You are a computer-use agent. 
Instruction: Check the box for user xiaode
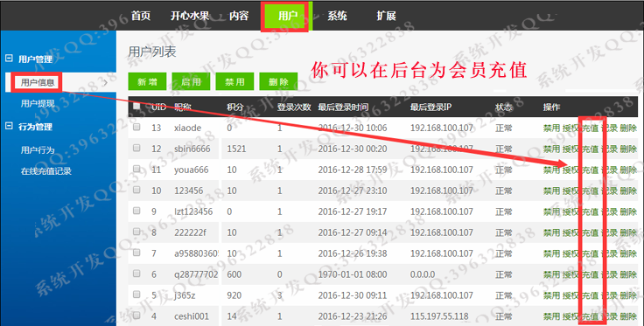(x=136, y=127)
